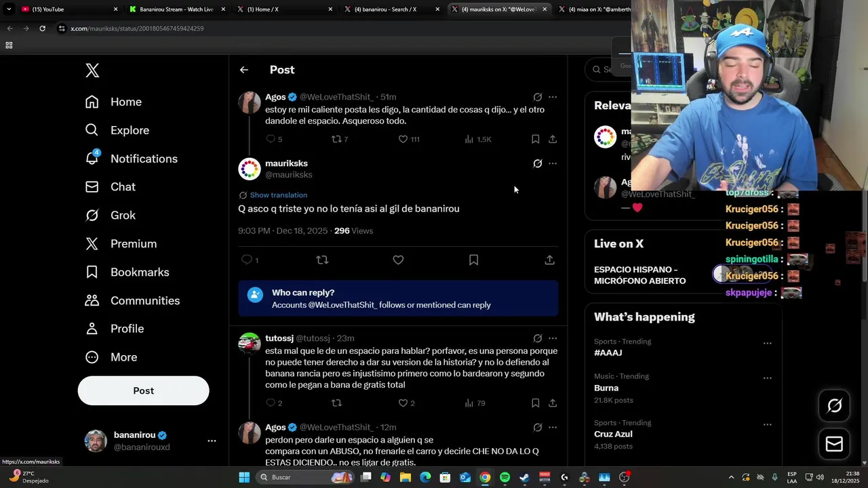Image resolution: width=868 pixels, height=488 pixels.
Task: Open Communities in the sidebar
Action: coord(132,301)
